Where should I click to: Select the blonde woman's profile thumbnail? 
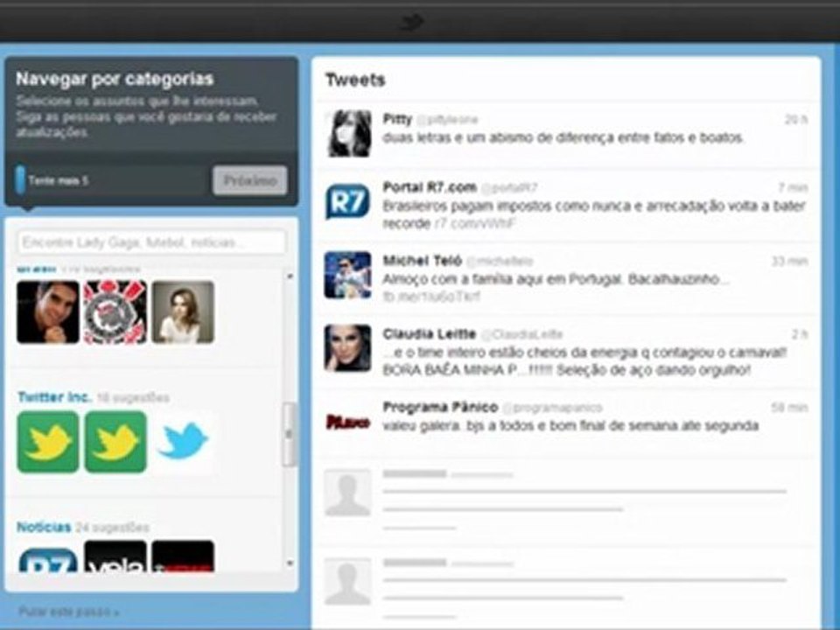pos(183,311)
